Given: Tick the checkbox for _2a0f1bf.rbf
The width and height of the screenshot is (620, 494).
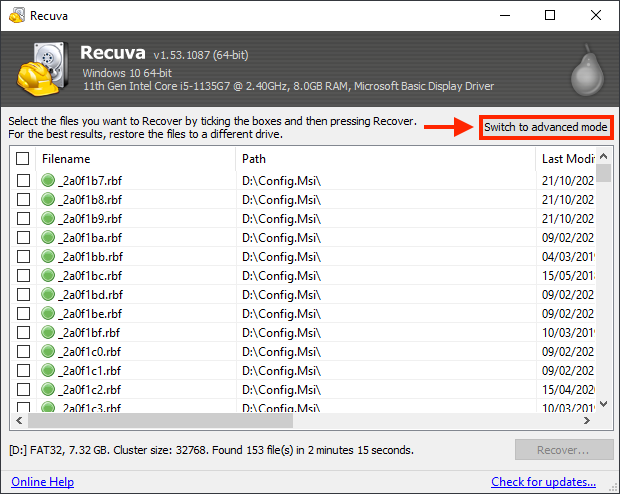Looking at the screenshot, I should pos(23,333).
